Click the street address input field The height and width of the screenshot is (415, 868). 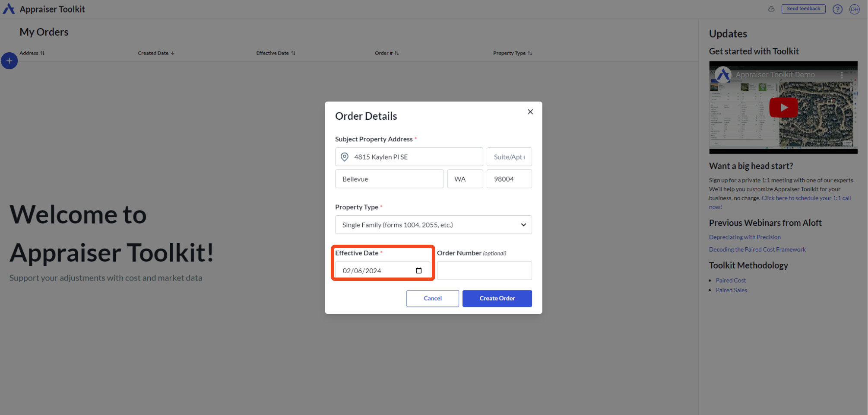coord(409,157)
